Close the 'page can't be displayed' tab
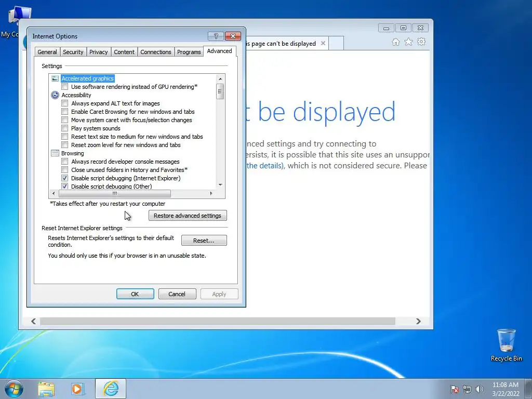The image size is (532, 399). pyautogui.click(x=323, y=44)
